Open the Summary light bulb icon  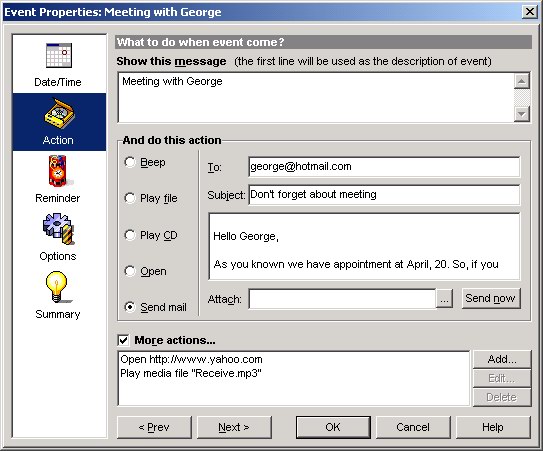click(57, 287)
